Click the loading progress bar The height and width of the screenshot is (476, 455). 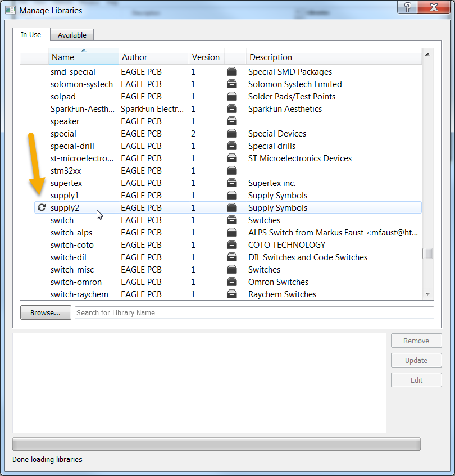pos(216,444)
